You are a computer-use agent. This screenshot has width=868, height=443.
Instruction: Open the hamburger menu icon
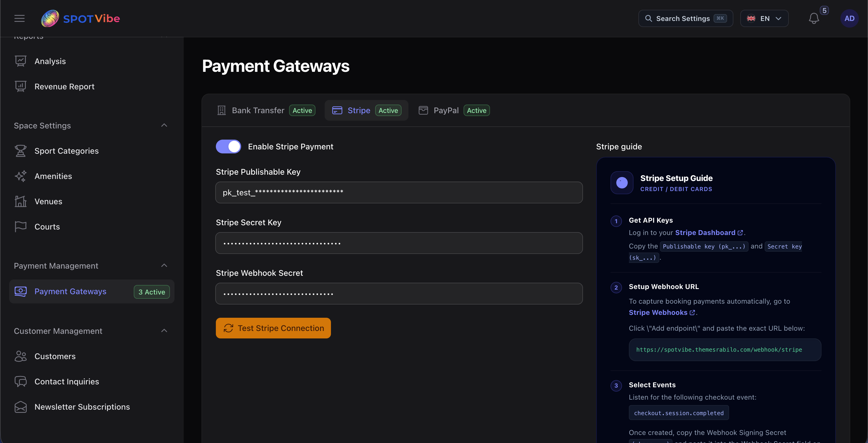click(20, 18)
